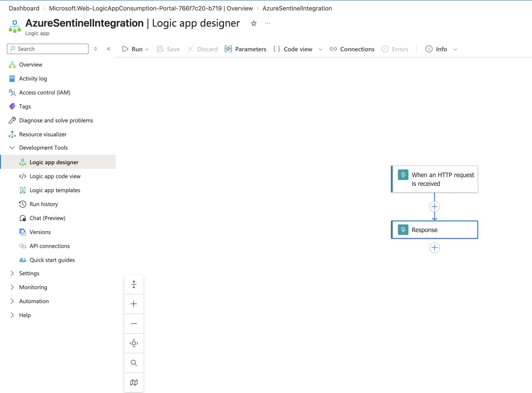Screen dimensions: 532x393
Task: Open Run history in sidebar
Action: pyautogui.click(x=44, y=204)
